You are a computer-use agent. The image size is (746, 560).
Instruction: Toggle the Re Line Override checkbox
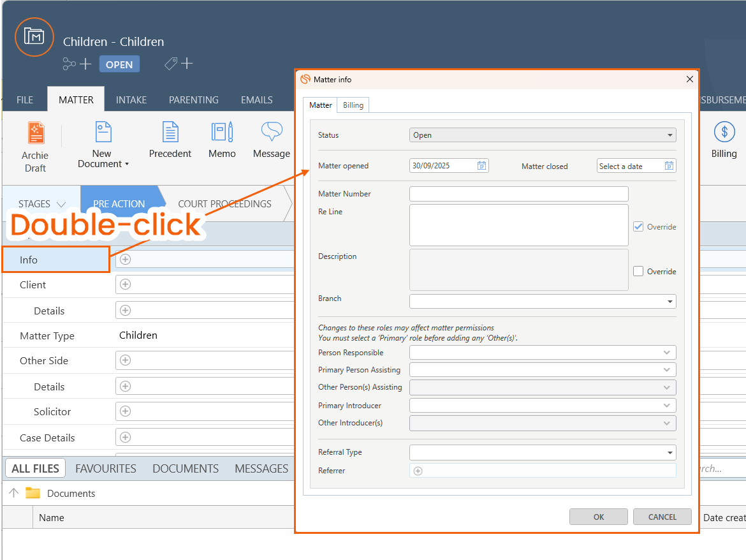point(638,226)
